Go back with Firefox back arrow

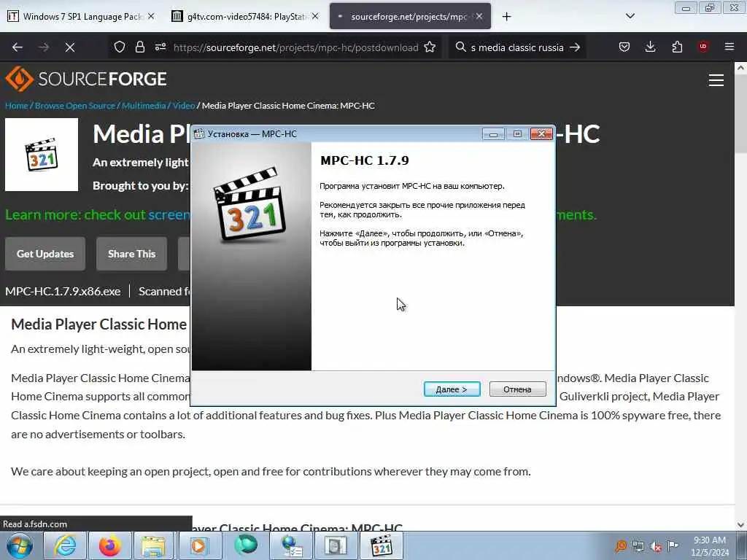(18, 47)
